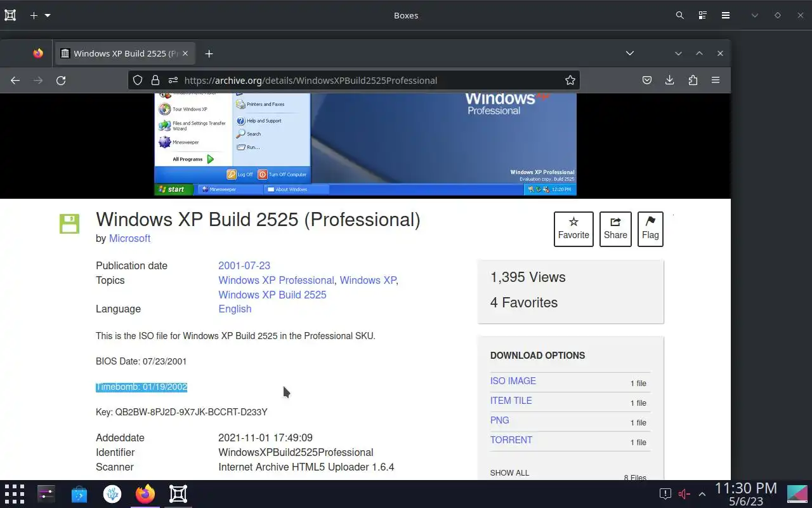The height and width of the screenshot is (508, 812).
Task: Open Windows XP topic link
Action: (x=368, y=280)
